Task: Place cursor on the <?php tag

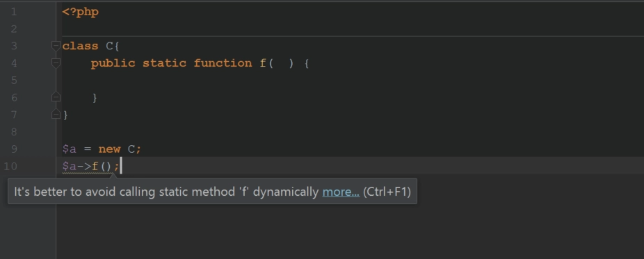Action: (x=80, y=12)
